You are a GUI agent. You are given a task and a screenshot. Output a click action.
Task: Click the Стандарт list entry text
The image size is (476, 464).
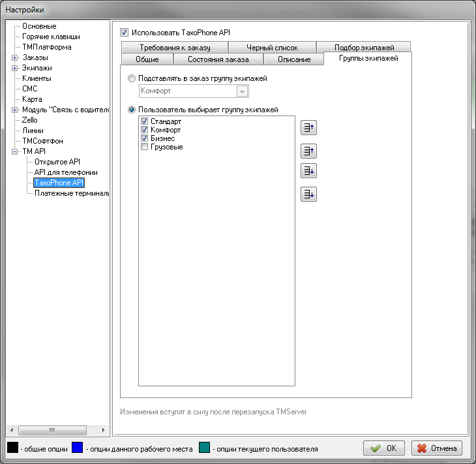click(x=166, y=121)
